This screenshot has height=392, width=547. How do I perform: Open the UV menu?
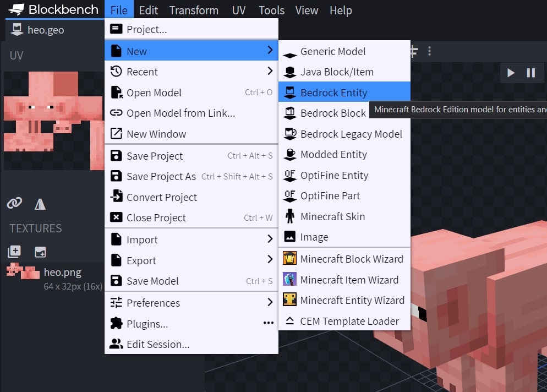tap(239, 10)
